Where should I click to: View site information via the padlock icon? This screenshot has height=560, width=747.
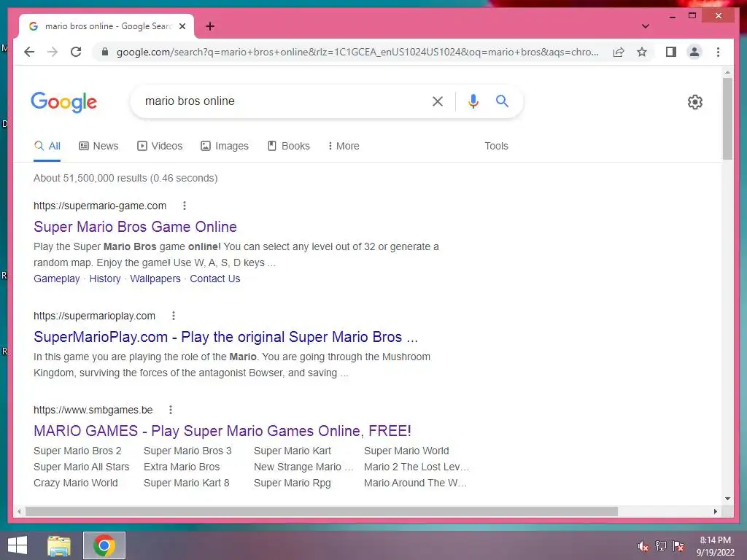tap(105, 52)
